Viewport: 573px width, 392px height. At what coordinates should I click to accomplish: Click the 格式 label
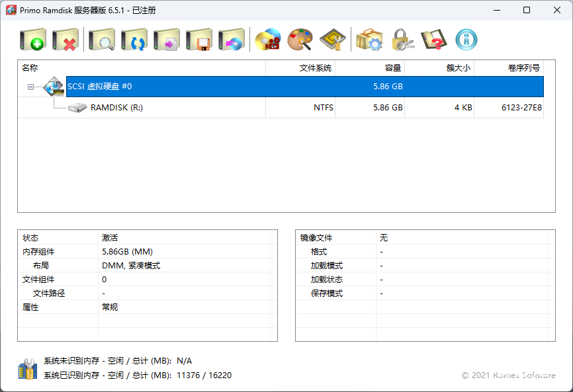pos(319,252)
